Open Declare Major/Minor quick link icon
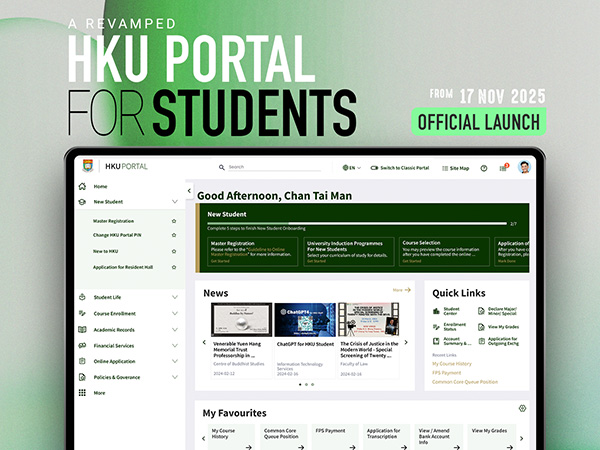The width and height of the screenshot is (600, 450). point(481,311)
